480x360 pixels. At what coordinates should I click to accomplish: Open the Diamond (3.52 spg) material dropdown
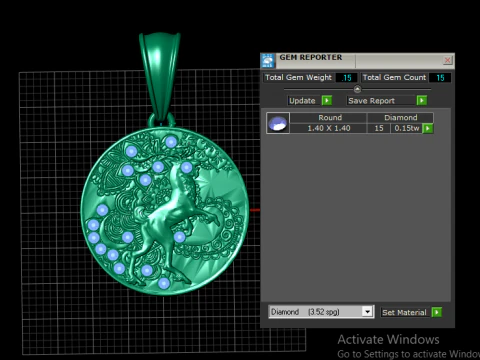[x=367, y=312]
